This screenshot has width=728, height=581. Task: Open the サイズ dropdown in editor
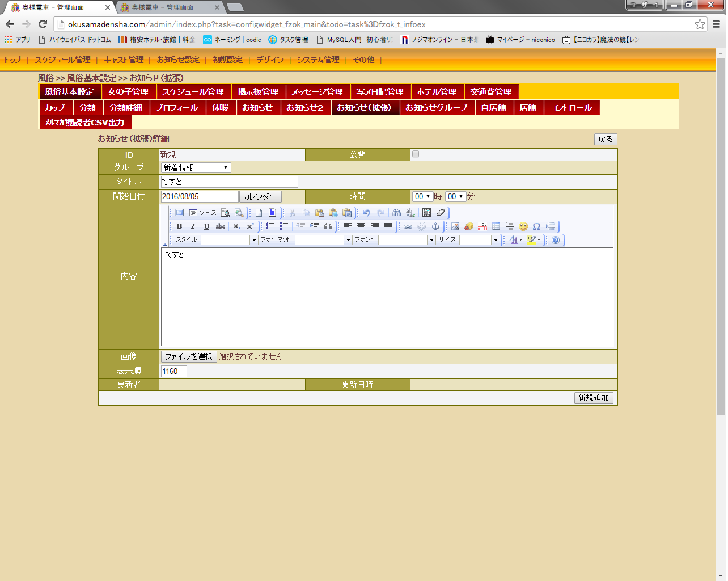pyautogui.click(x=495, y=240)
